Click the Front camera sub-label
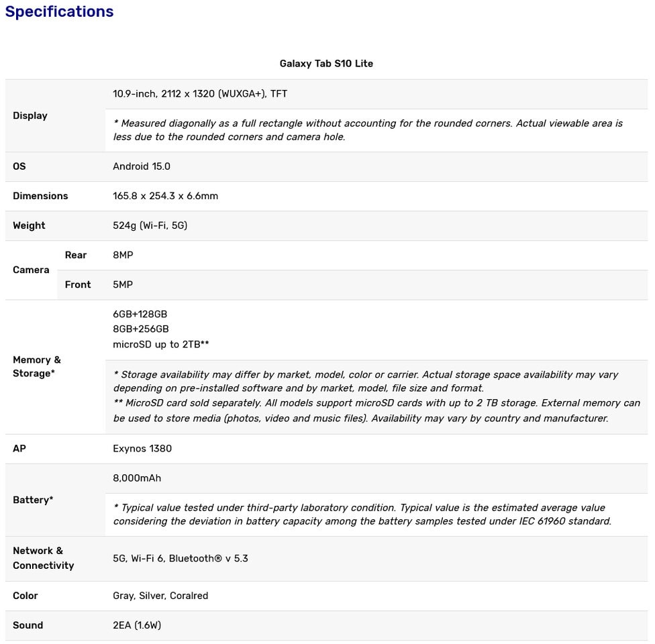The width and height of the screenshot is (655, 644). [x=78, y=285]
